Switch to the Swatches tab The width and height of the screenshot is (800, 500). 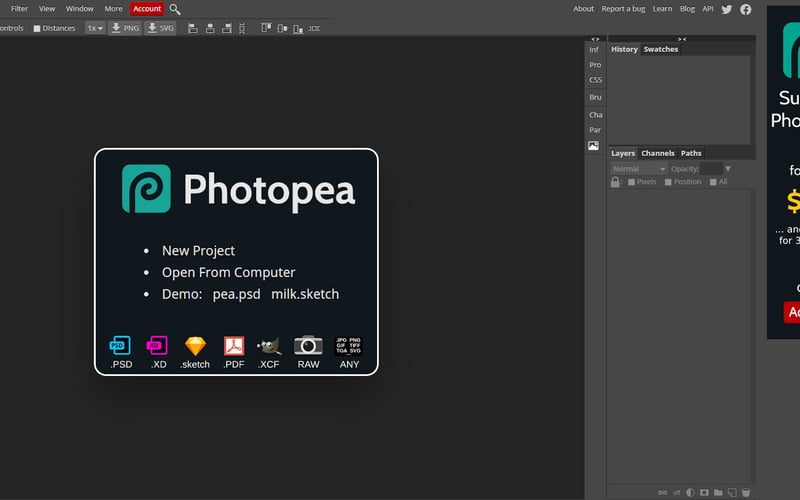coord(661,49)
